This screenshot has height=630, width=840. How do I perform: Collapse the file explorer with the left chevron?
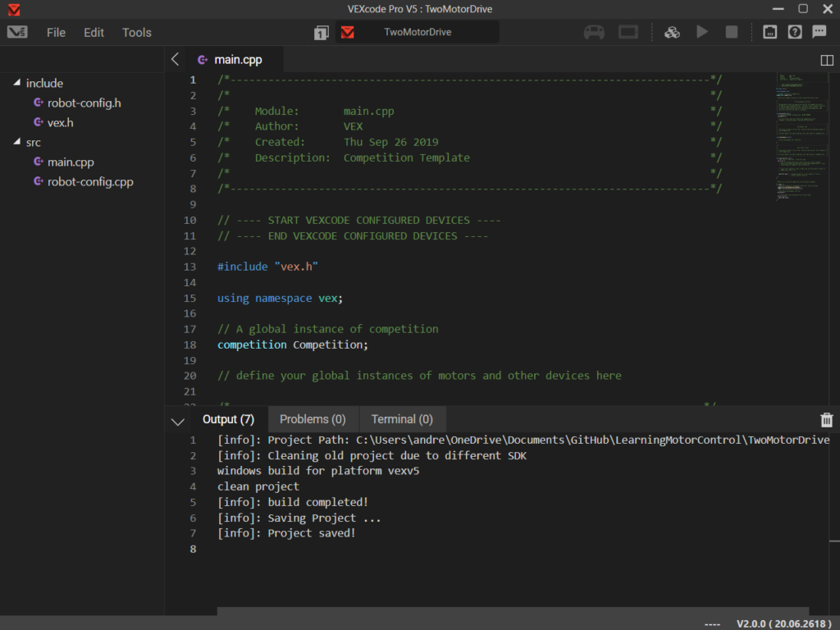click(176, 59)
